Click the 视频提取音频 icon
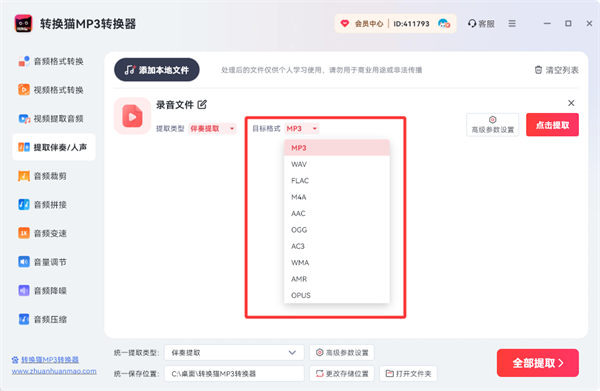 [x=24, y=119]
